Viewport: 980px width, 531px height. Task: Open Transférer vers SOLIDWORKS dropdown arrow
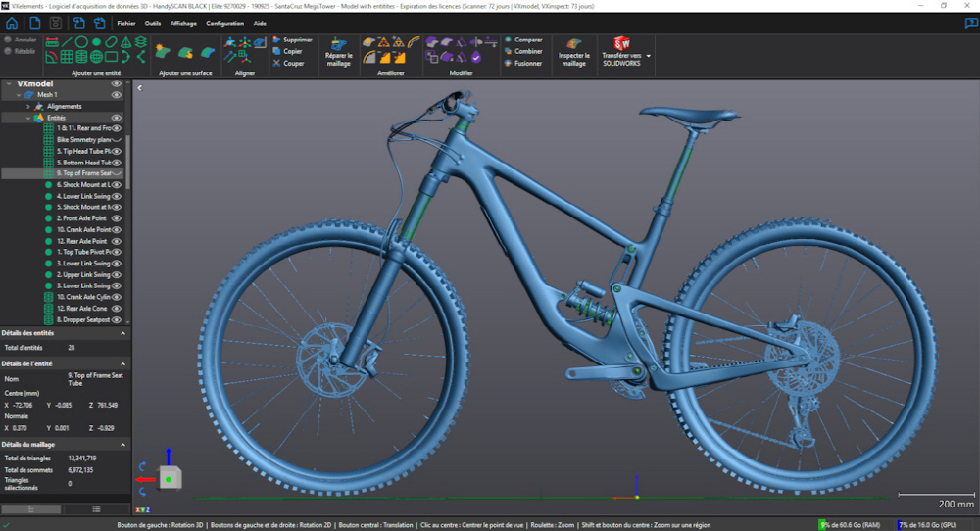click(648, 56)
